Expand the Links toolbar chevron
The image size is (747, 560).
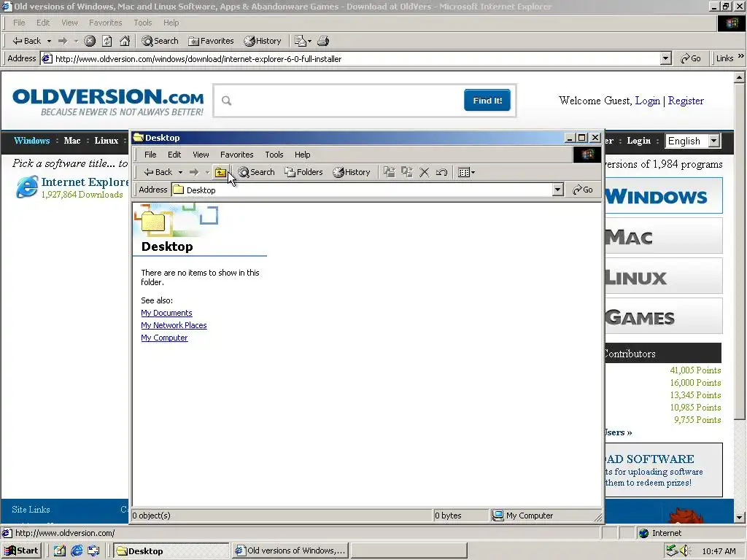point(741,56)
